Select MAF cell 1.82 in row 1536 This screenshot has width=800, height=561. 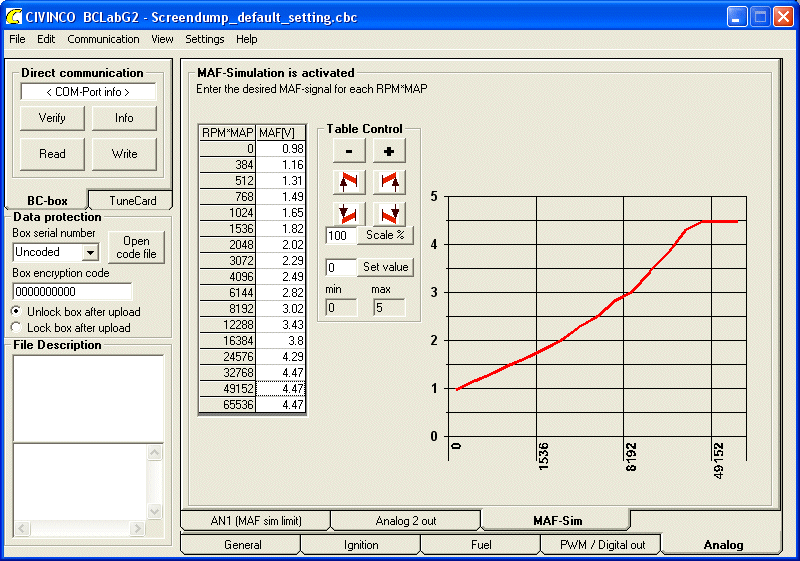coord(280,228)
